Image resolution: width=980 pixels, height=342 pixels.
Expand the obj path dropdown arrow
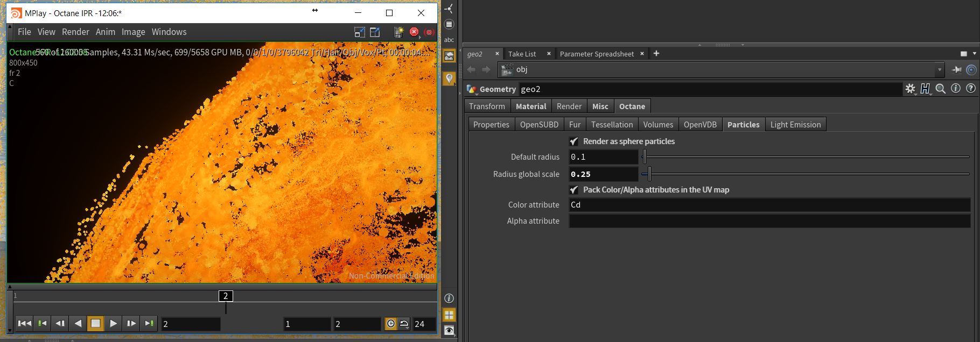(x=940, y=69)
